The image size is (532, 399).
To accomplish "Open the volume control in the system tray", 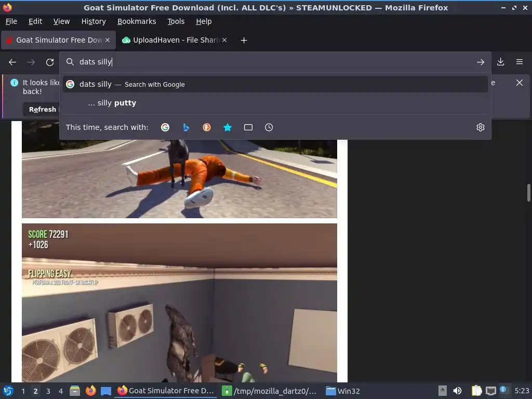I will click(457, 391).
